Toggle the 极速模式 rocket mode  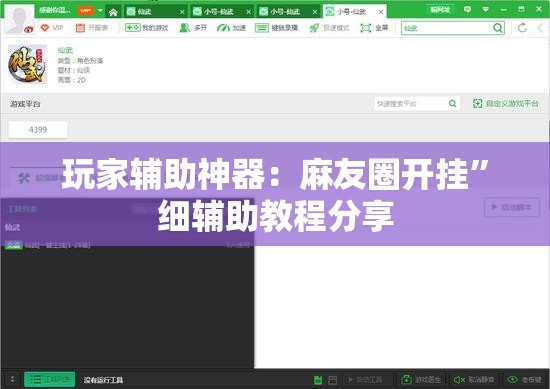click(329, 27)
